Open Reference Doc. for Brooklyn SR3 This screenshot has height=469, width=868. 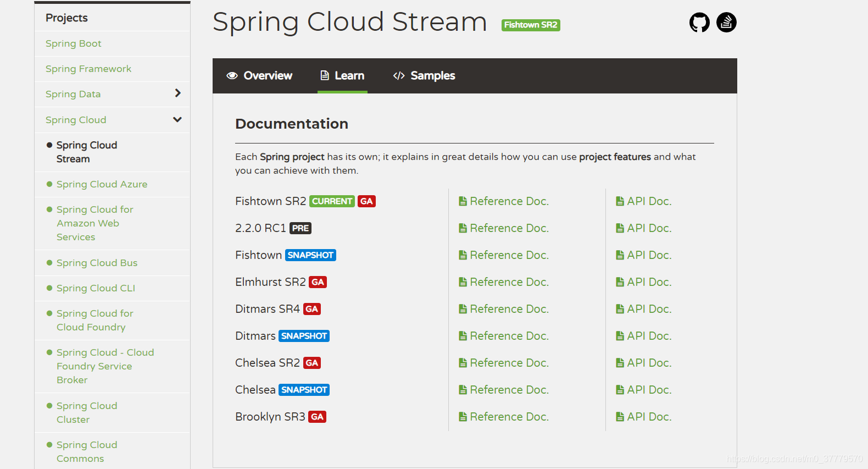509,417
